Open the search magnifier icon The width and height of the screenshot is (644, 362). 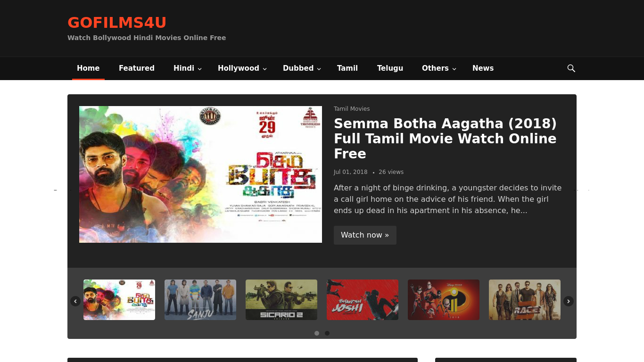571,68
